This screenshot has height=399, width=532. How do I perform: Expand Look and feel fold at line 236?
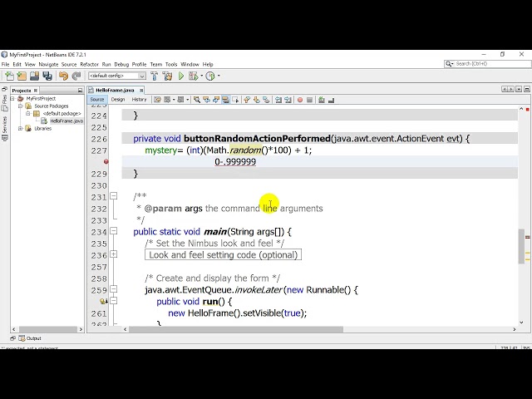pos(114,254)
